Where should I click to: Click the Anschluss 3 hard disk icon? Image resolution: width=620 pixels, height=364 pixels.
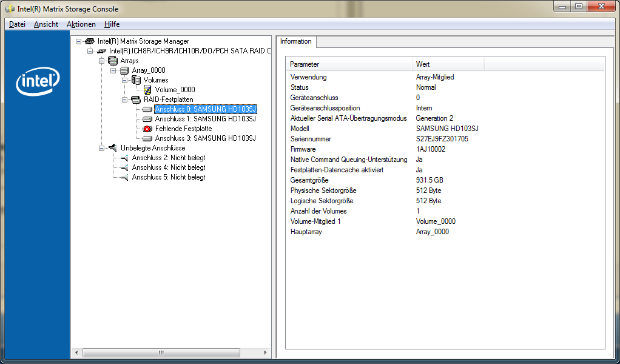click(x=147, y=138)
